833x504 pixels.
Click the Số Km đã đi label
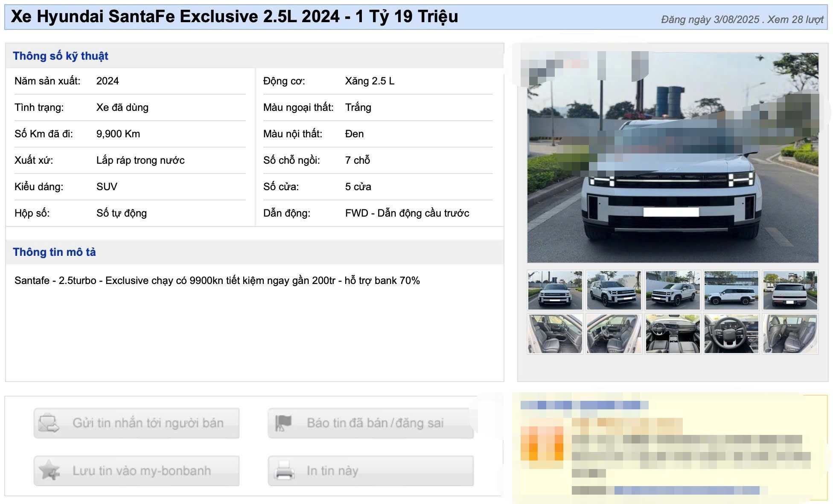(x=44, y=134)
